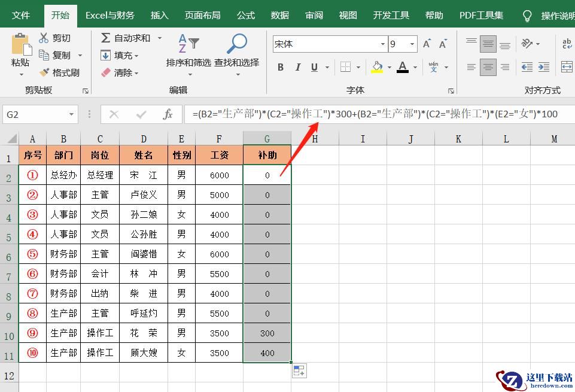
Task: Expand the font color palette arrow
Action: [415, 67]
